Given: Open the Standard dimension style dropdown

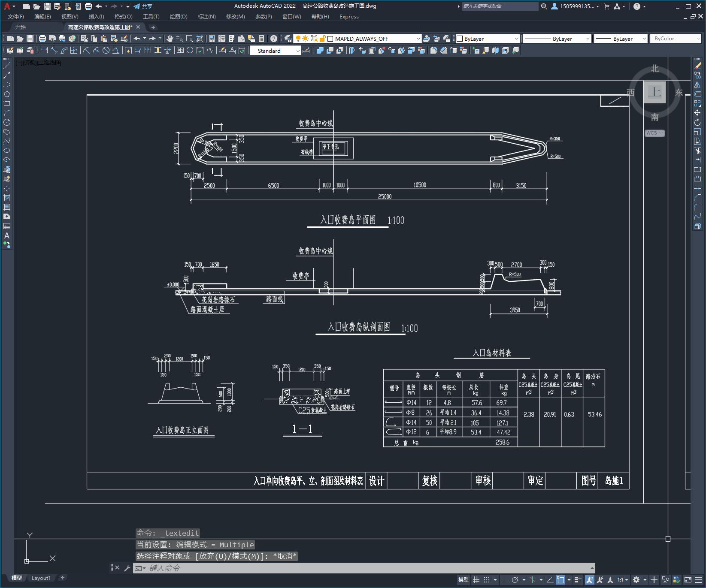Looking at the screenshot, I should coord(276,51).
